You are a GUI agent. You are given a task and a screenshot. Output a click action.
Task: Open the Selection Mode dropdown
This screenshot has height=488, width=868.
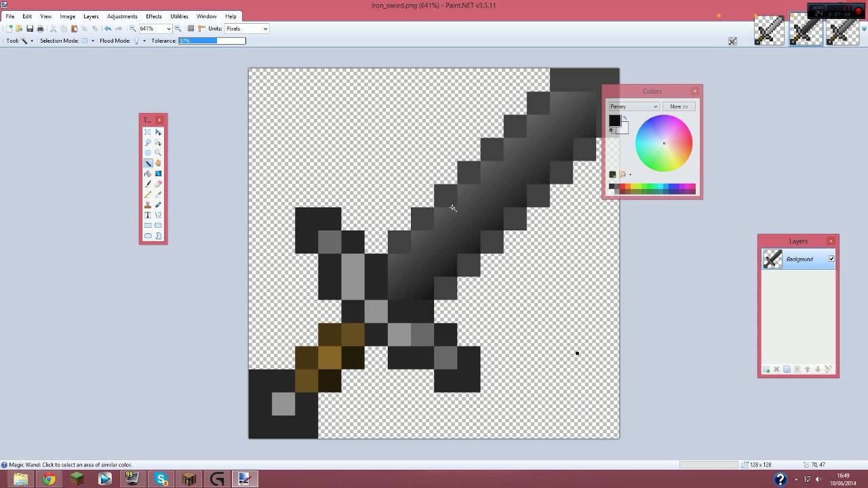pos(92,41)
